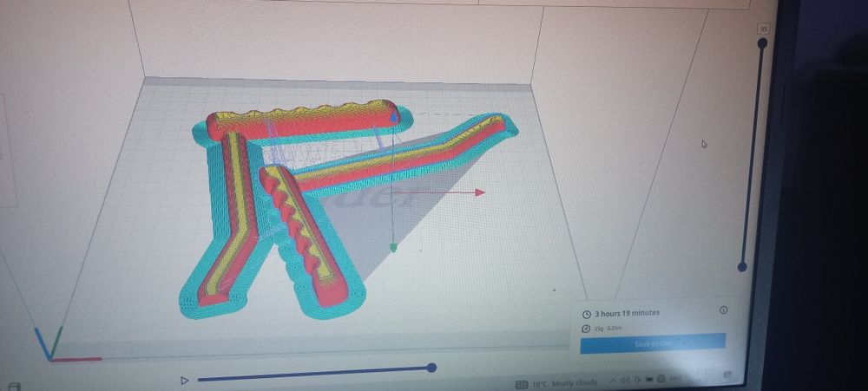The width and height of the screenshot is (868, 391).
Task: Expand the hidden system tray icons chevron
Action: pyautogui.click(x=613, y=381)
